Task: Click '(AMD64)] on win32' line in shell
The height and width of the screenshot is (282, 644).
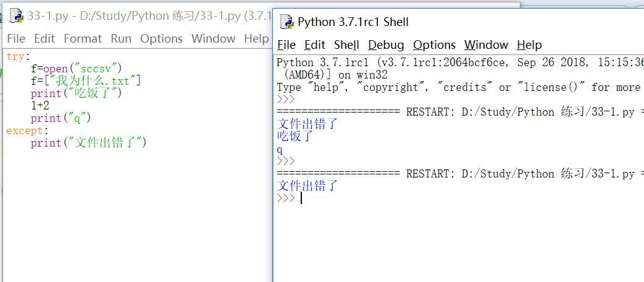Action: coord(335,75)
